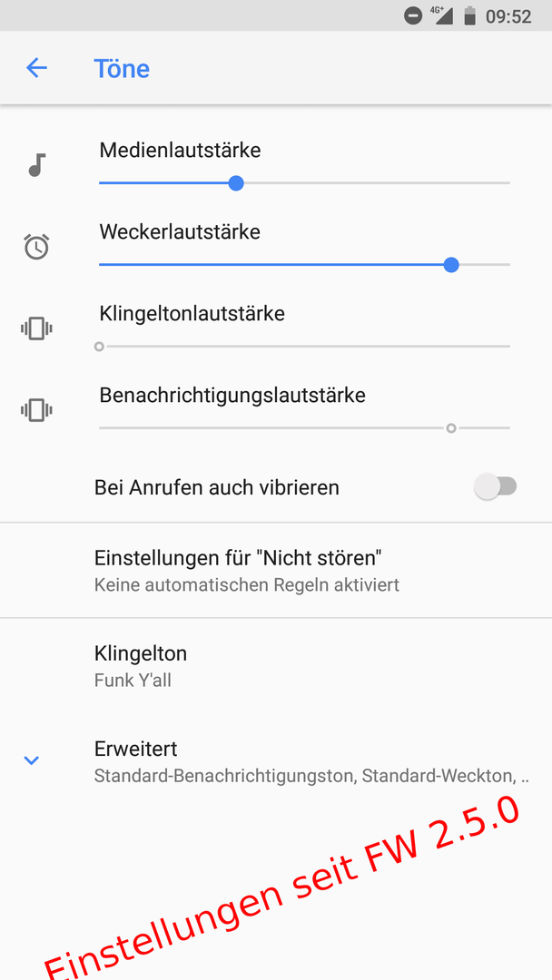Tap the battery icon in status bar

coord(470,16)
